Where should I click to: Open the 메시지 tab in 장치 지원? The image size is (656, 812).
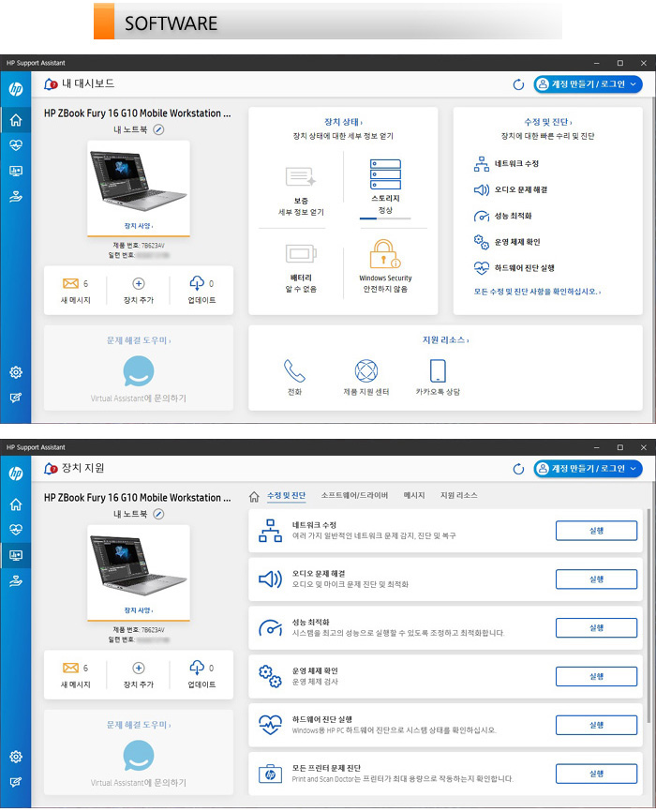(x=414, y=495)
